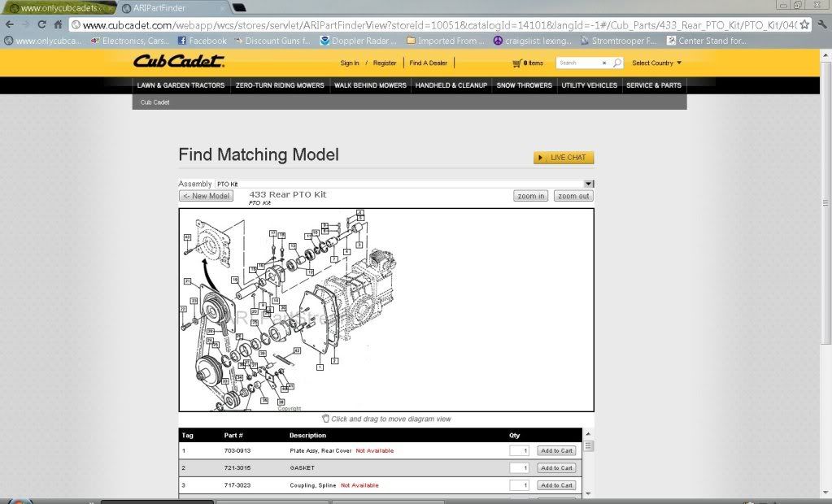This screenshot has width=832, height=504.
Task: Open the Lawn & Garden Tractors menu
Action: point(181,85)
